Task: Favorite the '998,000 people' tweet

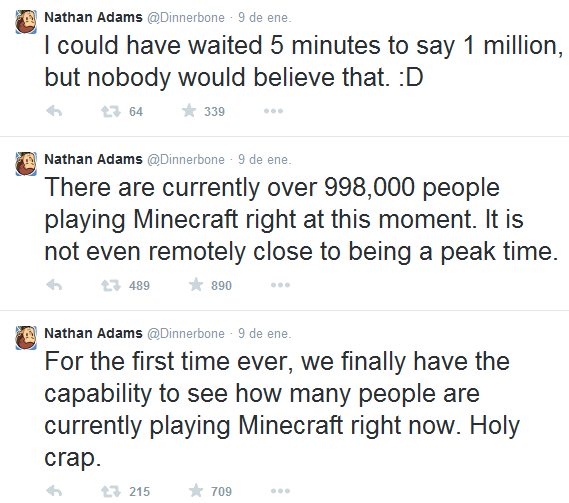Action: [x=196, y=285]
